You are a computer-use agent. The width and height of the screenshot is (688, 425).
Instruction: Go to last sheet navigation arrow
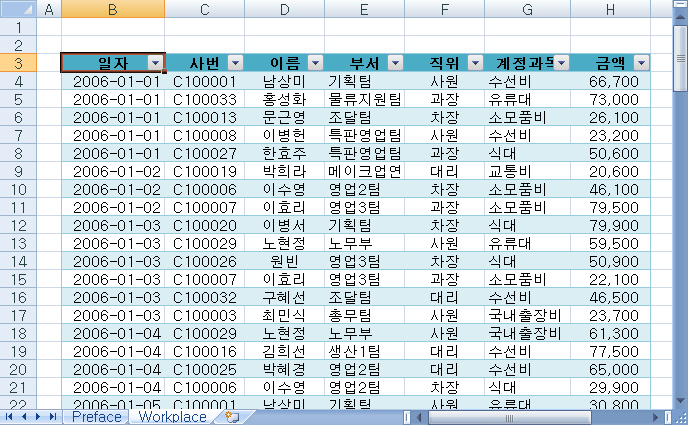click(53, 417)
